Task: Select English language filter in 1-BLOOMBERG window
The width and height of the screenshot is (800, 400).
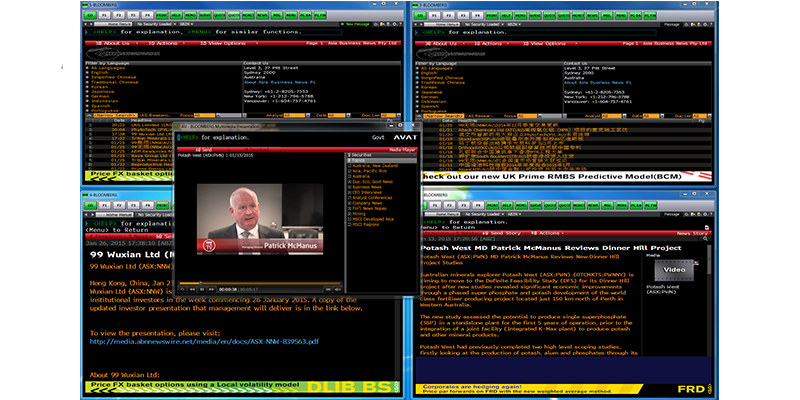Action: click(x=97, y=72)
